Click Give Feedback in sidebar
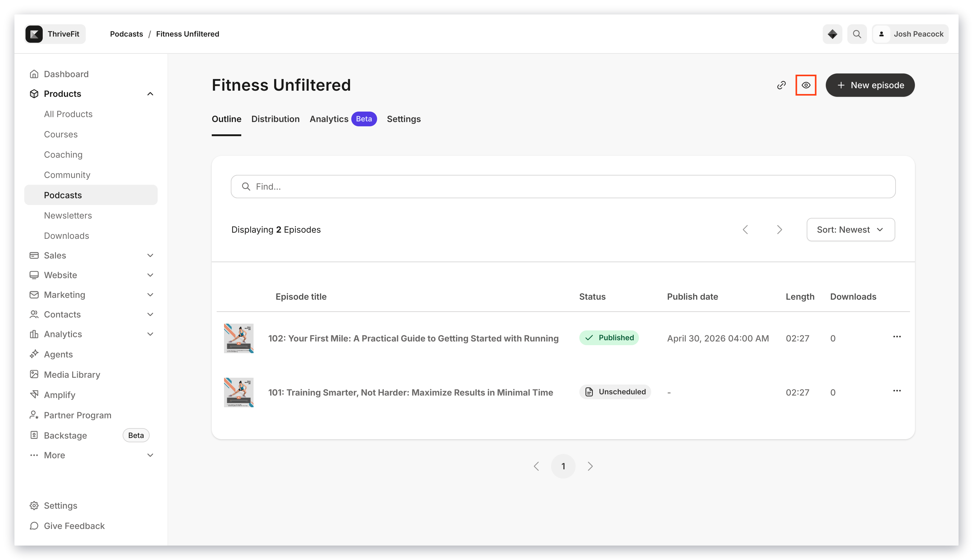 point(74,526)
